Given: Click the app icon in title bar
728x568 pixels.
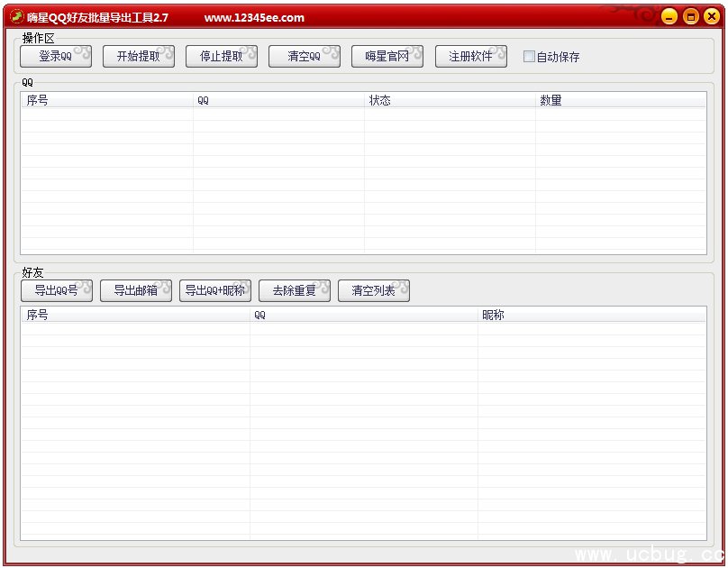Looking at the screenshot, I should pyautogui.click(x=16, y=16).
